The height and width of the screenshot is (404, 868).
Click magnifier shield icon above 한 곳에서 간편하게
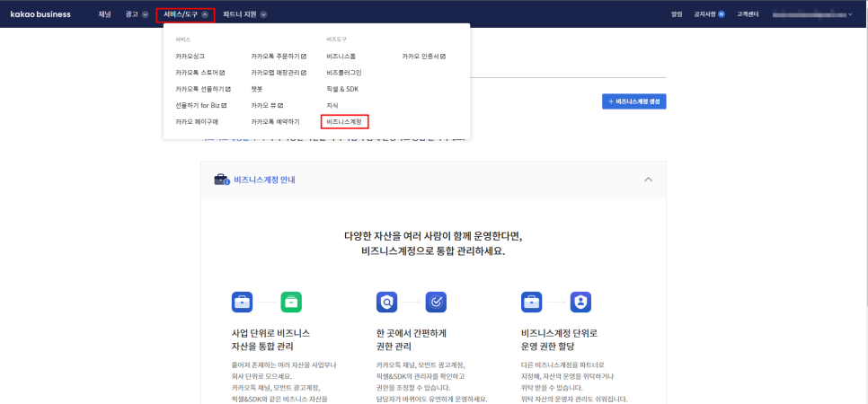click(387, 303)
